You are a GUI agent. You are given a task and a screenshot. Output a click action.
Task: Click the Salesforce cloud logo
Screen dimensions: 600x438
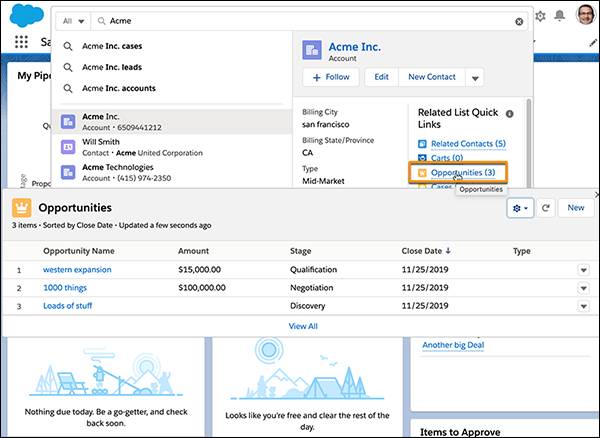tap(27, 15)
